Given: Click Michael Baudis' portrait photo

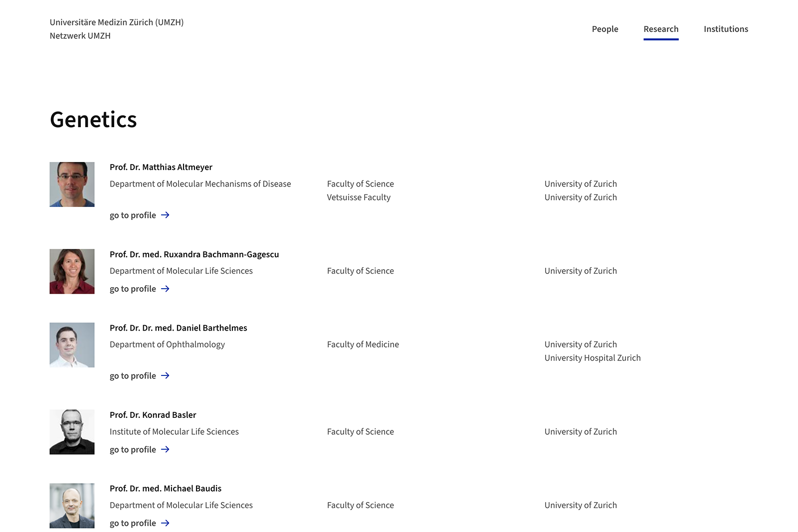Looking at the screenshot, I should (72, 506).
